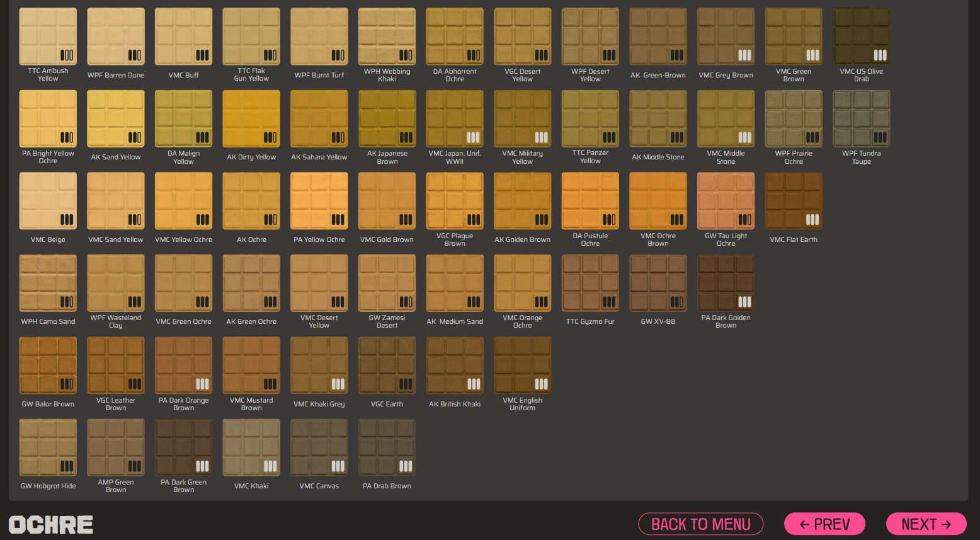The height and width of the screenshot is (540, 980).
Task: Choose the AK Medium Sand swatch
Action: click(x=455, y=284)
